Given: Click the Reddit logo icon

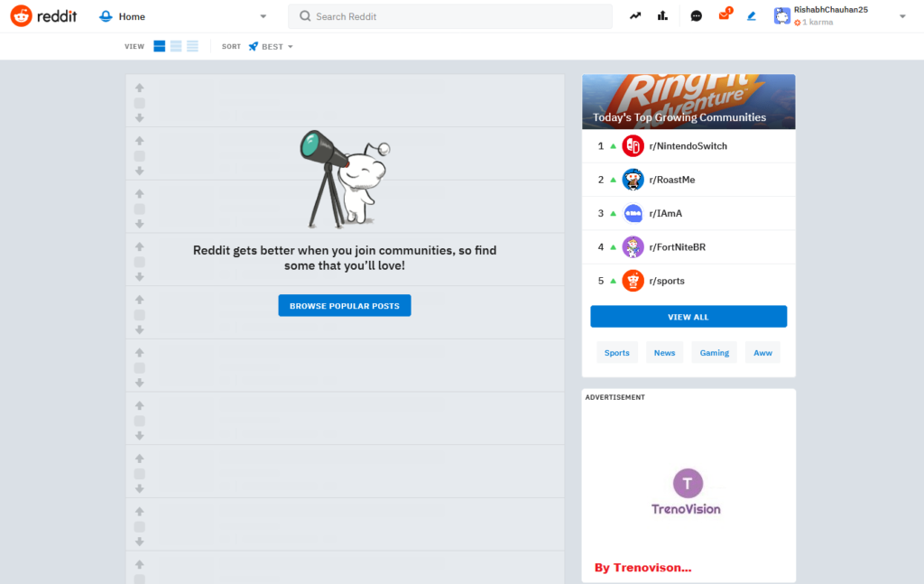Looking at the screenshot, I should [x=22, y=16].
